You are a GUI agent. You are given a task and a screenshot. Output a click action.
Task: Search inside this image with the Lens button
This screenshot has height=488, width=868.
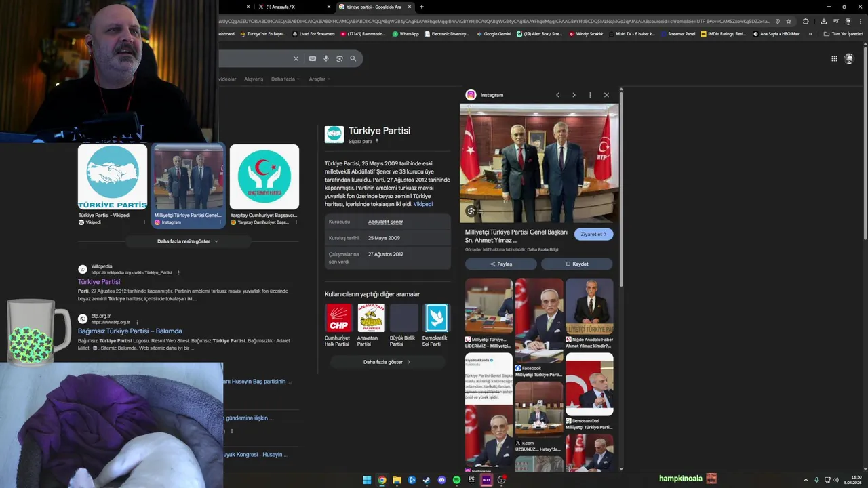[471, 211]
